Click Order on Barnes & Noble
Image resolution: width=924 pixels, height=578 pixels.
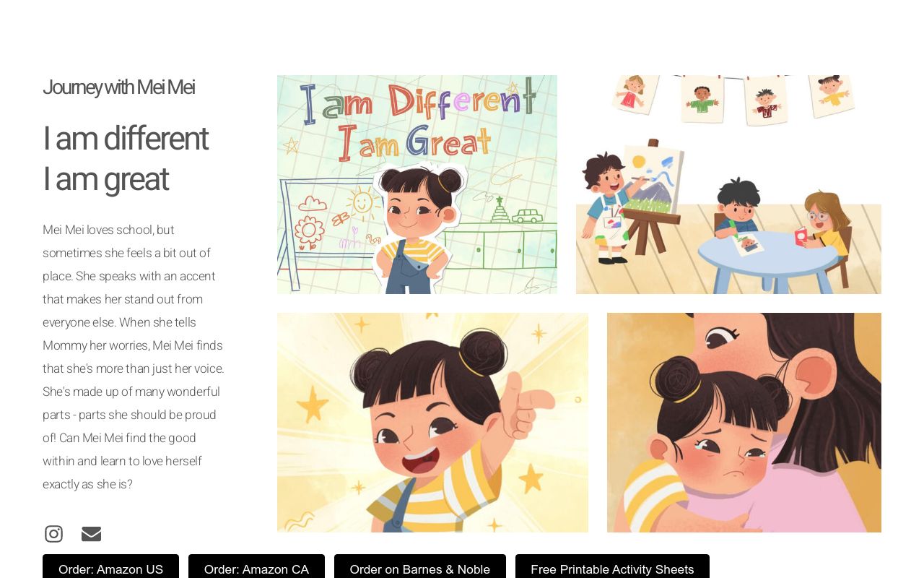tap(419, 568)
